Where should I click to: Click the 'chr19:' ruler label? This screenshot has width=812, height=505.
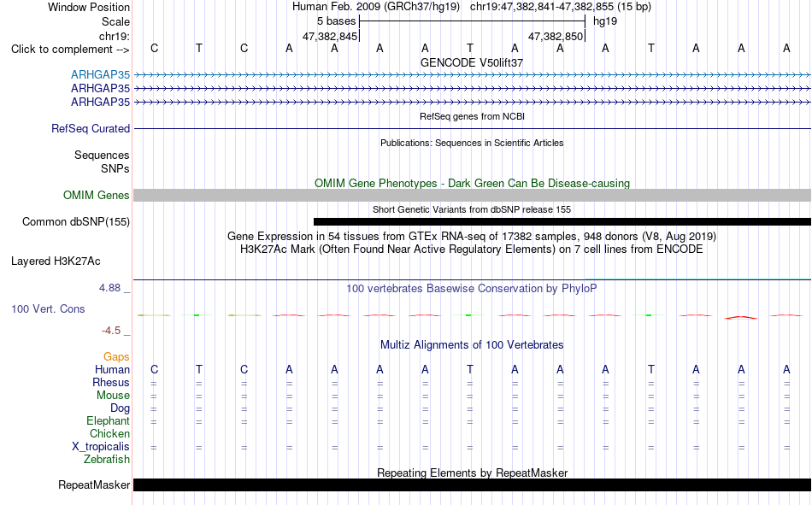114,36
